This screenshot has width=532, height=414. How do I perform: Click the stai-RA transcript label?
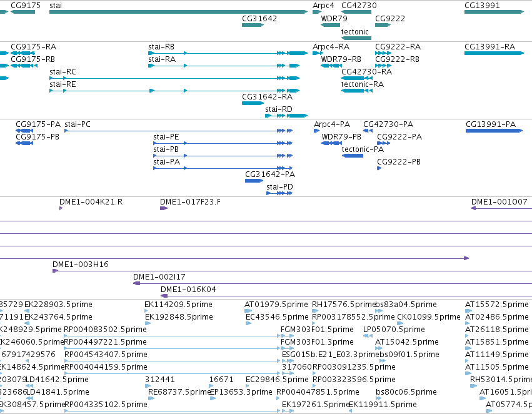162,59
